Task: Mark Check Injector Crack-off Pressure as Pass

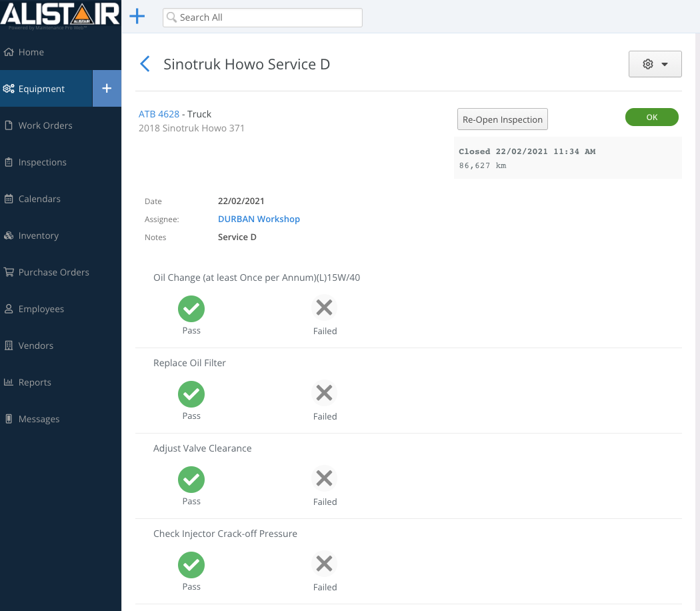Action: coord(191,564)
